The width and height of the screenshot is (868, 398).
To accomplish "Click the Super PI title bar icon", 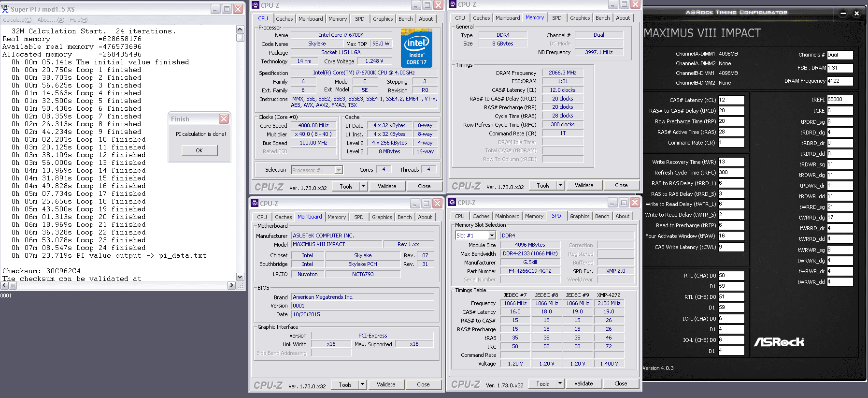I will (5, 9).
